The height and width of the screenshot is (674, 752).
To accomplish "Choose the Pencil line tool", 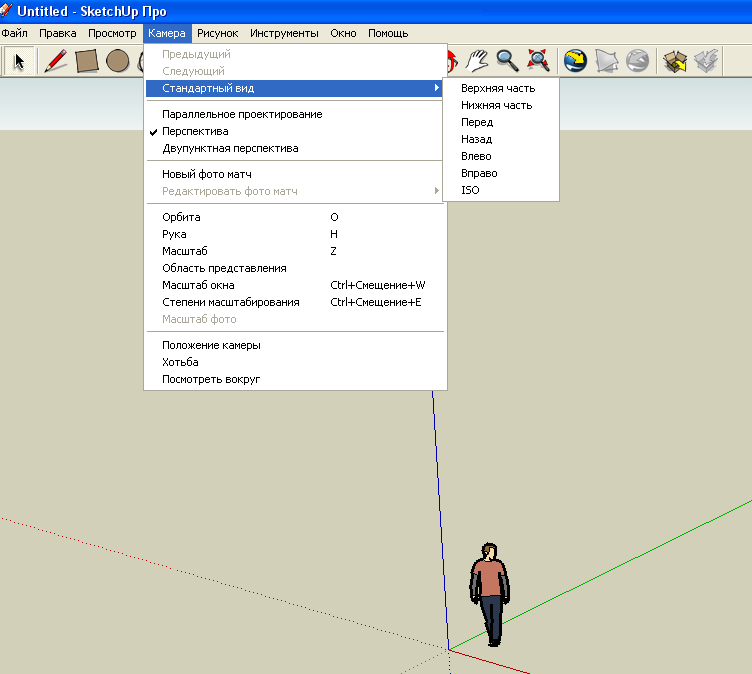I will (56, 61).
